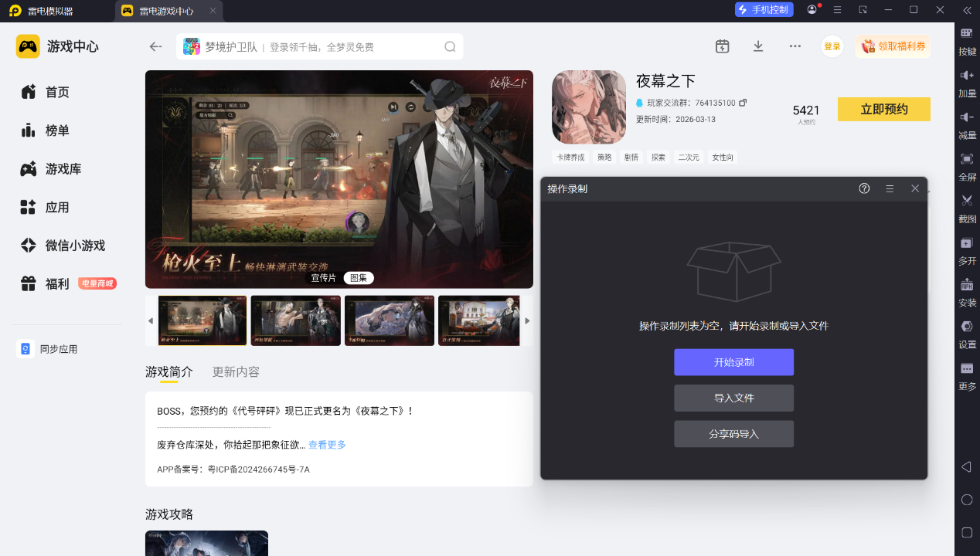The height and width of the screenshot is (556, 980).
Task: Open the downloads icon
Action: (x=758, y=46)
